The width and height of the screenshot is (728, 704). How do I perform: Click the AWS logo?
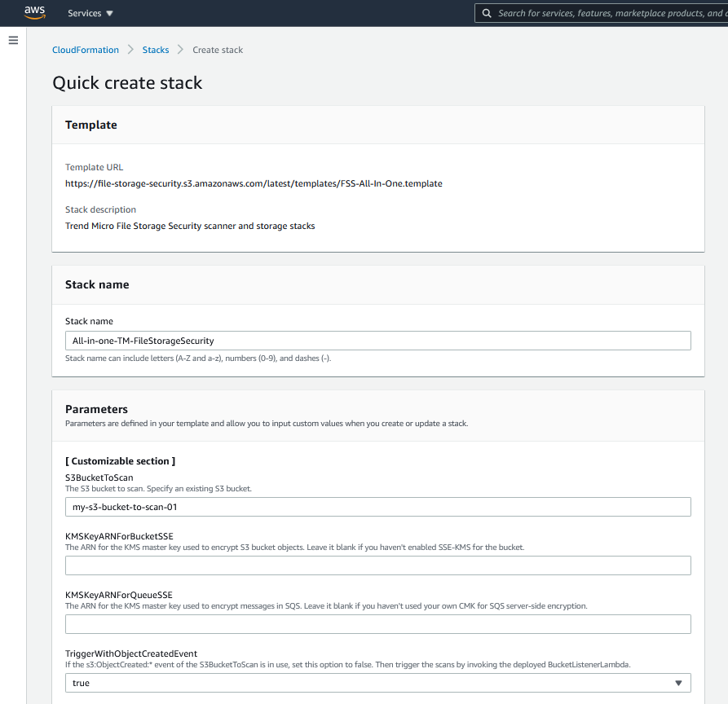[34, 12]
